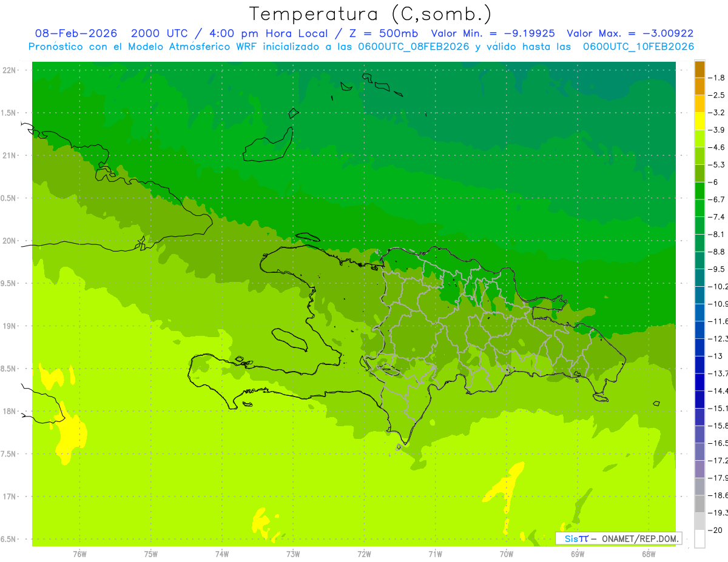Screen dimensions: 728x562
Task: Click the '-3.2' color bar value
Action: 718,113
